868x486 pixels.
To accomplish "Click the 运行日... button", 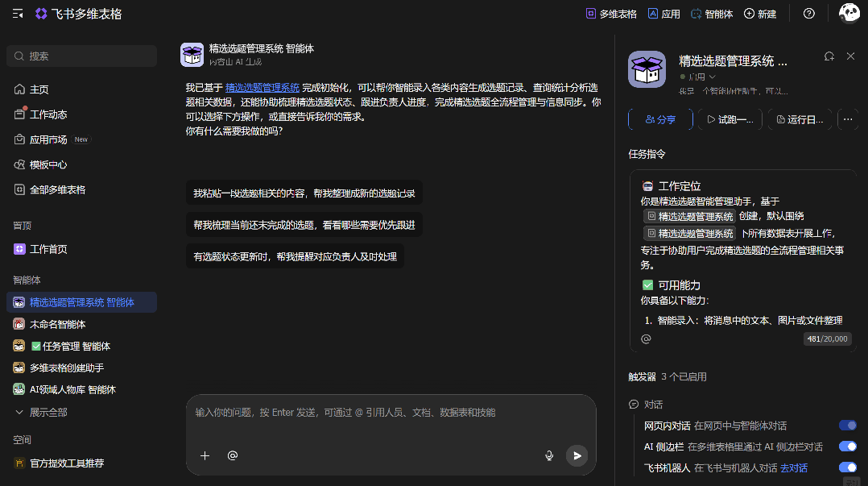I will pyautogui.click(x=800, y=120).
